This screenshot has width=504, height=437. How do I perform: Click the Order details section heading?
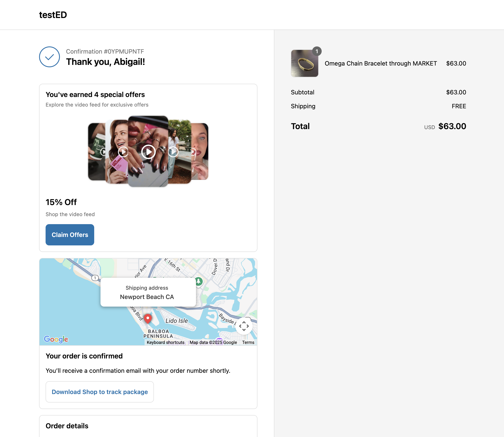click(x=67, y=426)
